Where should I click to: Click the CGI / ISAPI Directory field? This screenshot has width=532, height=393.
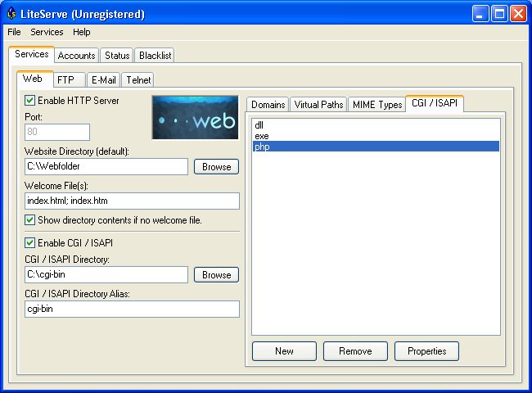(x=106, y=274)
